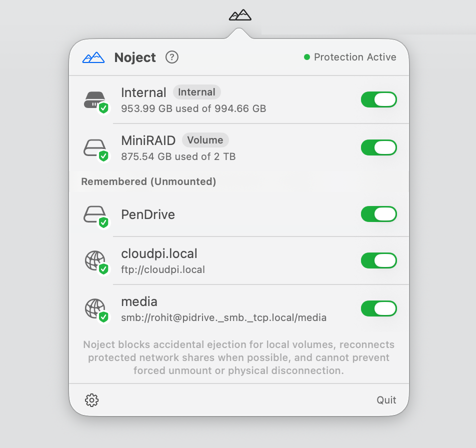
Task: Click the Noject title text
Action: pyautogui.click(x=135, y=57)
